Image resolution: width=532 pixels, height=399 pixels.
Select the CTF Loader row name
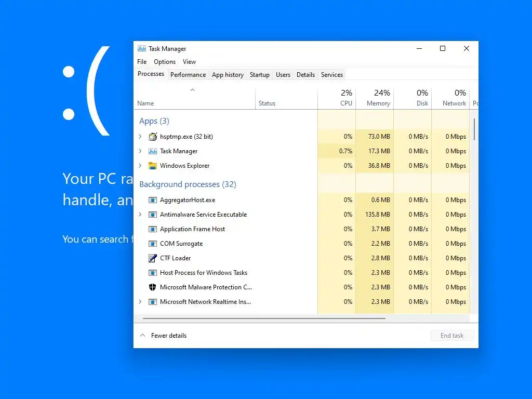tap(176, 258)
